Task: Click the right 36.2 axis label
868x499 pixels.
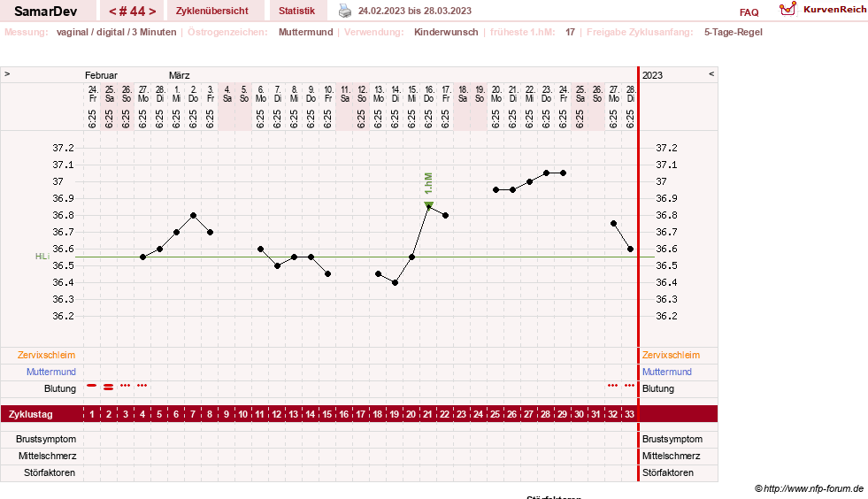Action: 666,316
